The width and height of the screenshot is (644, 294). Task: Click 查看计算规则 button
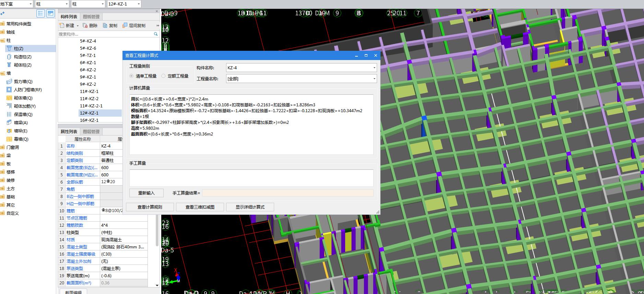pyautogui.click(x=150, y=207)
